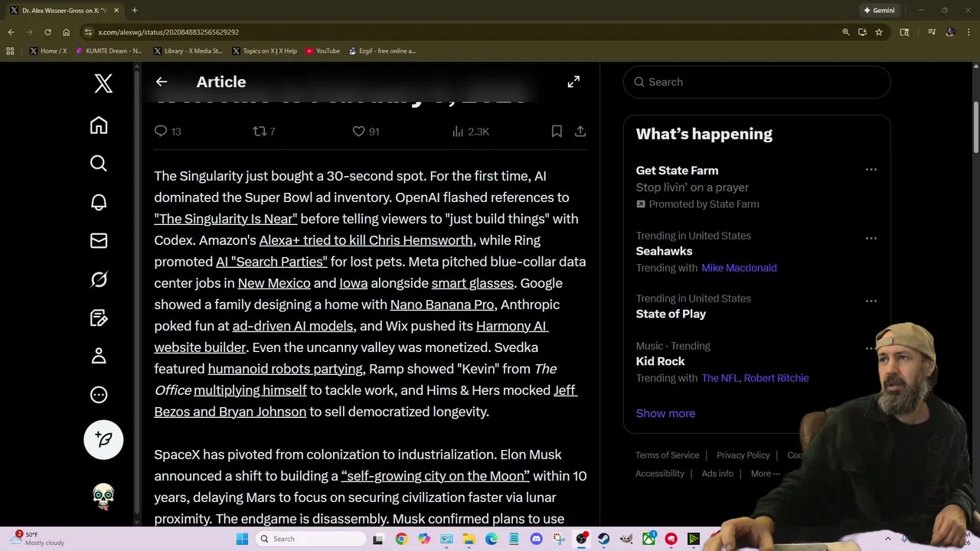Bookmark this page with the star icon
The width and height of the screenshot is (980, 551).
click(879, 32)
